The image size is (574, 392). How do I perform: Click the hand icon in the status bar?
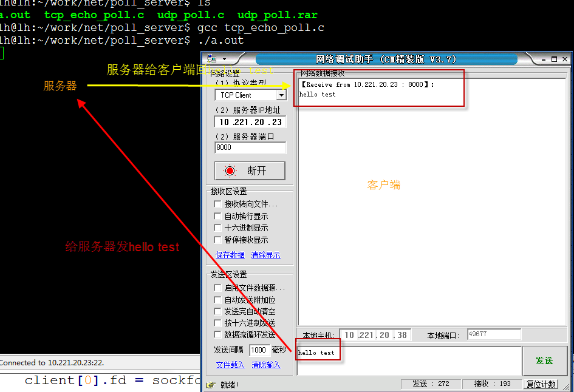(x=211, y=385)
